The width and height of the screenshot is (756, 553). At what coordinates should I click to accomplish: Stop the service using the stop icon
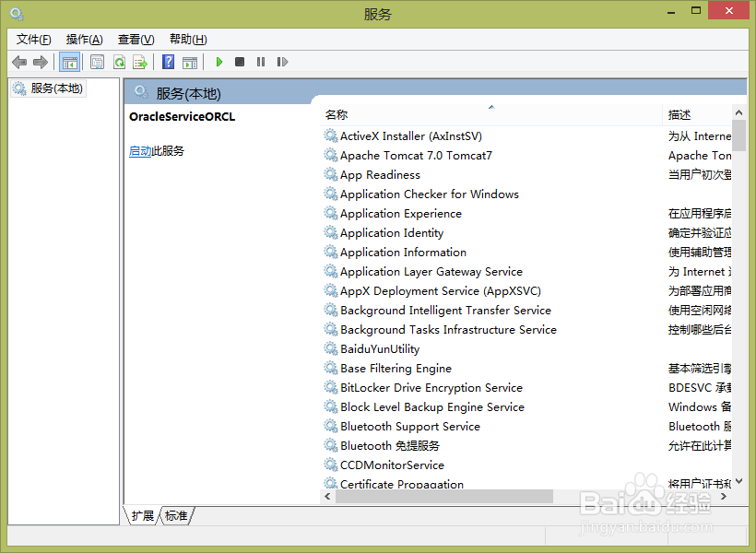tap(239, 62)
